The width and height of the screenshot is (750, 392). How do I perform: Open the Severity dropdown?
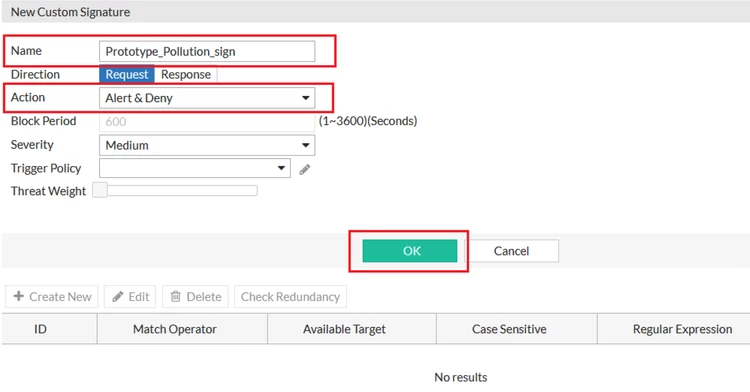(207, 145)
